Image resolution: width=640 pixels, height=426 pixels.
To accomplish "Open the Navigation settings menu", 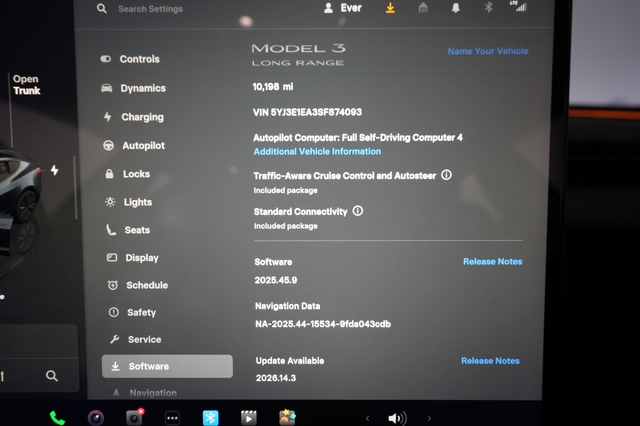I will tap(144, 393).
